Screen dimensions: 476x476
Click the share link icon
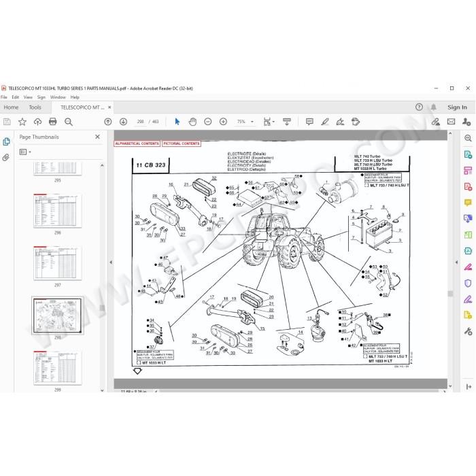436,122
